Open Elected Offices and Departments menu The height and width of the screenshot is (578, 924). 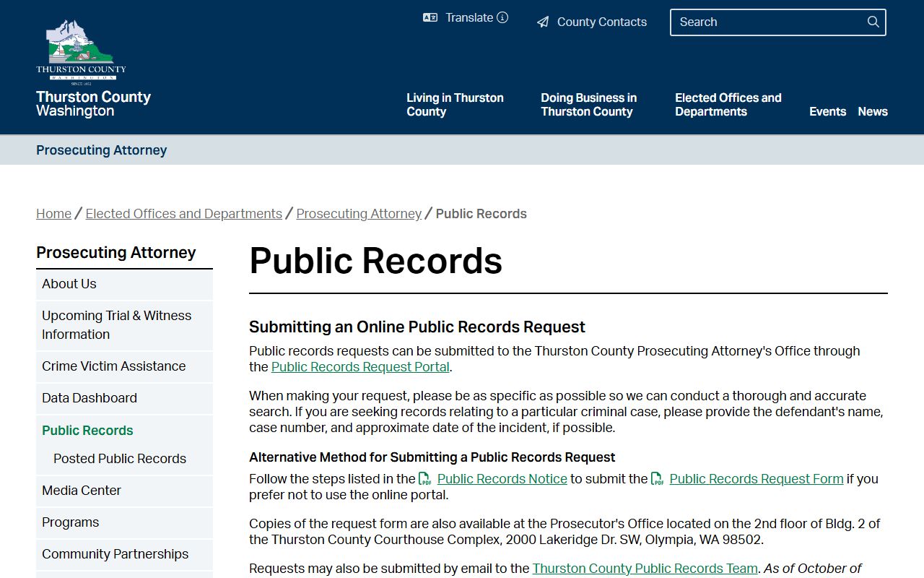728,105
